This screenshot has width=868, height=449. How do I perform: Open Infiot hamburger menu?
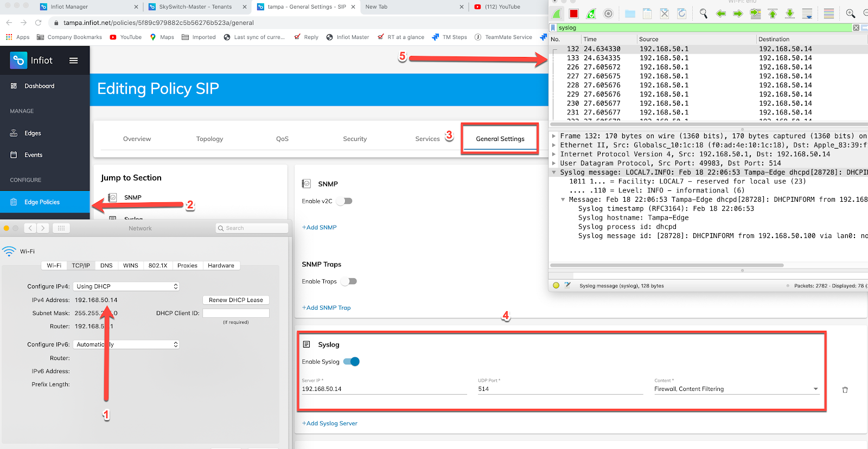[x=74, y=61]
